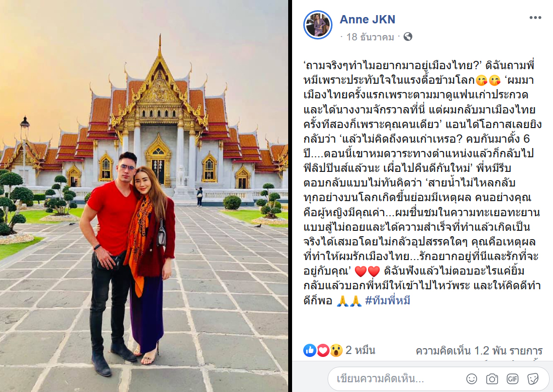
Task: Open the emoji smiley picker
Action: pos(472,379)
